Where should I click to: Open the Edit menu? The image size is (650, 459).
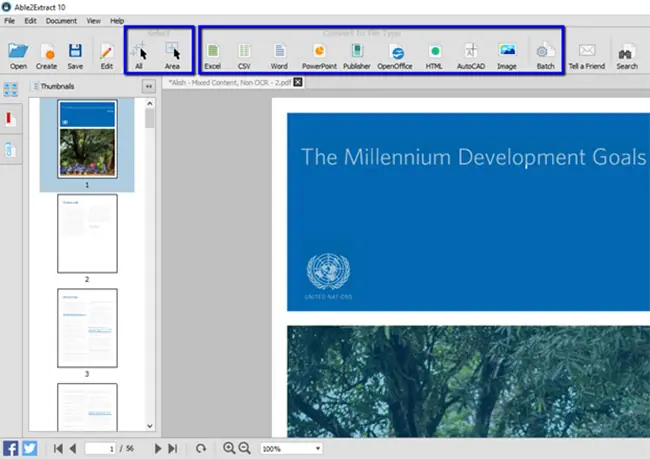tap(30, 21)
